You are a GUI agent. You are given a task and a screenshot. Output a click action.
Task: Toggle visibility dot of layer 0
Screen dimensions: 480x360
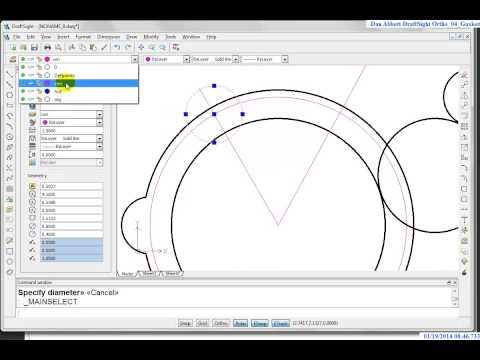[x=23, y=67]
